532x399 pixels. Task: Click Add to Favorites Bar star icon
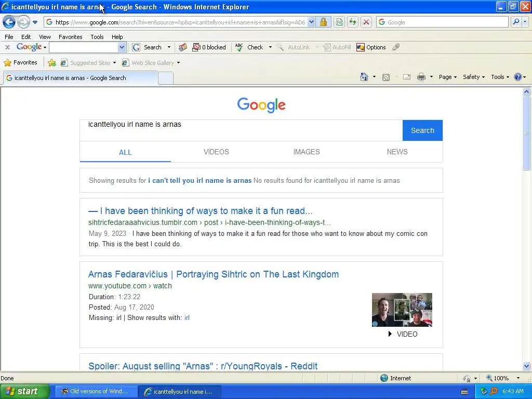(52, 63)
